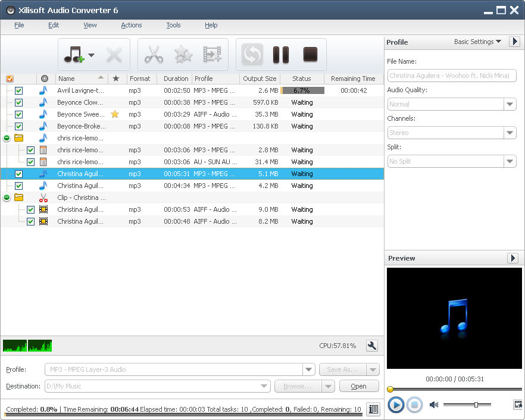Open the Channels dropdown
The image size is (525, 420).
coord(510,132)
